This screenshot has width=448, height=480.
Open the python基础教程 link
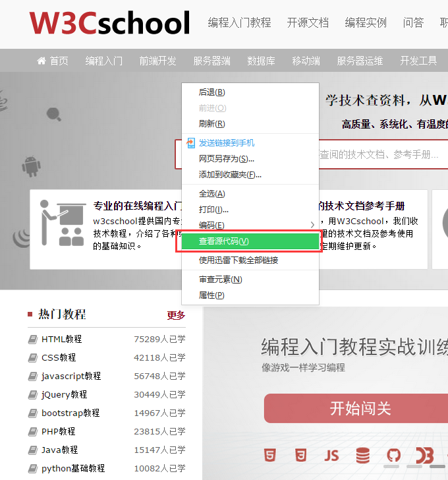coord(73,468)
